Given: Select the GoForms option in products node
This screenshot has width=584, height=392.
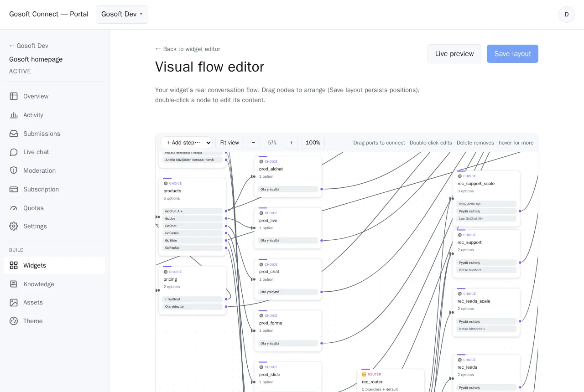Looking at the screenshot, I should [x=192, y=233].
